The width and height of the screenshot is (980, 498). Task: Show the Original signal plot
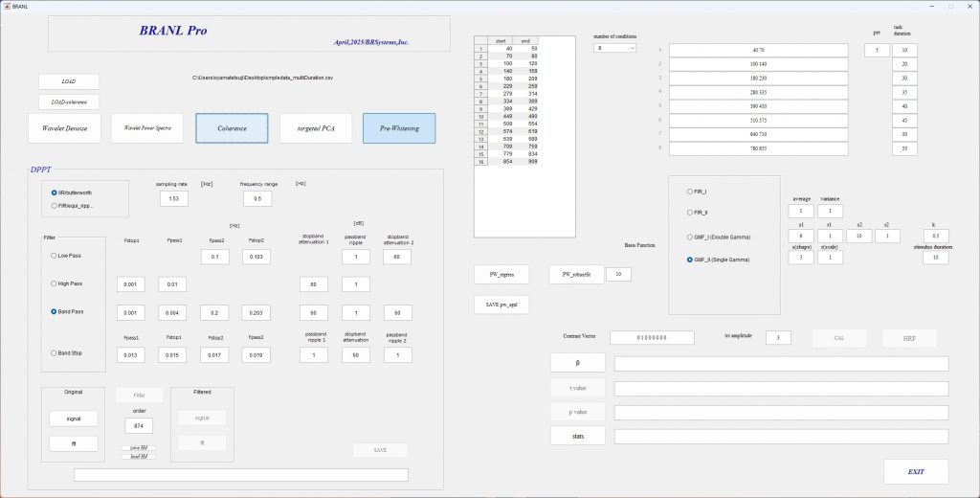(x=74, y=419)
